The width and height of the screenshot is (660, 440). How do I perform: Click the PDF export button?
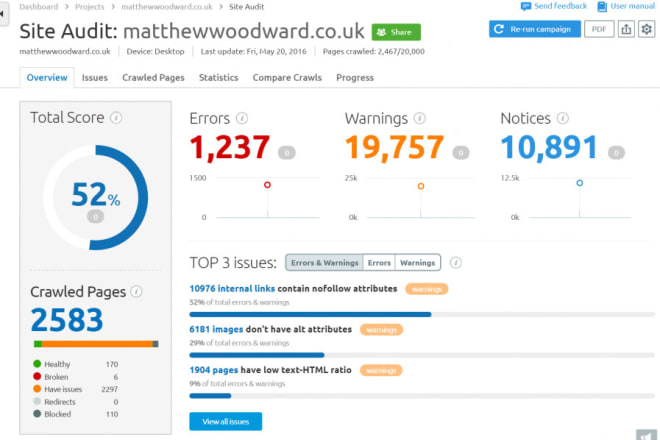coord(599,29)
